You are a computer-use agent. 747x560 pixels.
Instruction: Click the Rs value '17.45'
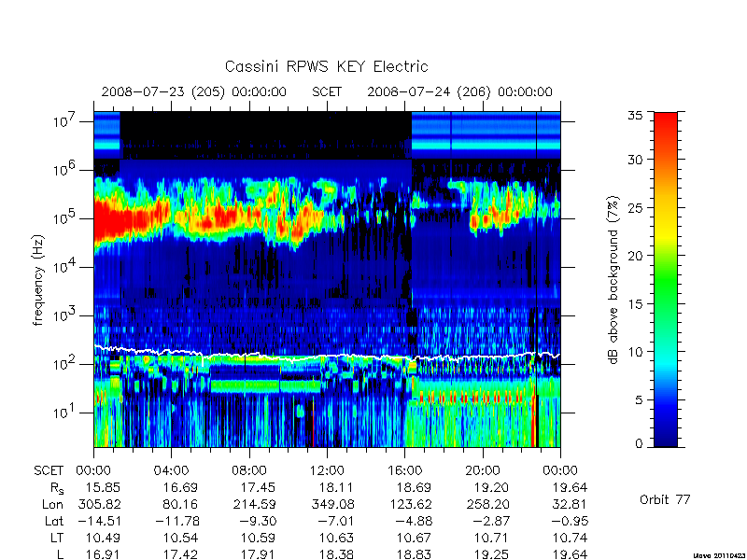258,487
